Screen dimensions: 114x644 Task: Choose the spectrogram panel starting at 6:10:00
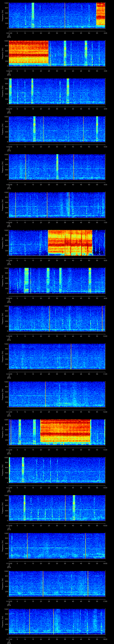[x=57, y=356]
